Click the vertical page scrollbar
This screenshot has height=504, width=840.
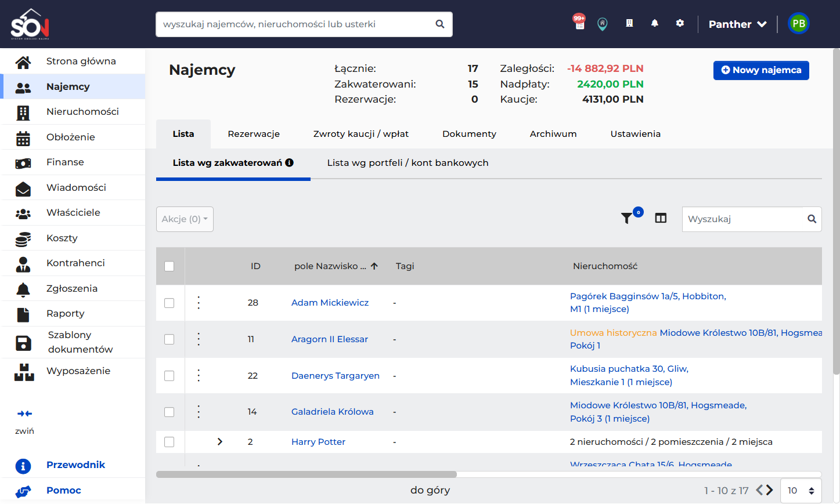click(x=836, y=212)
